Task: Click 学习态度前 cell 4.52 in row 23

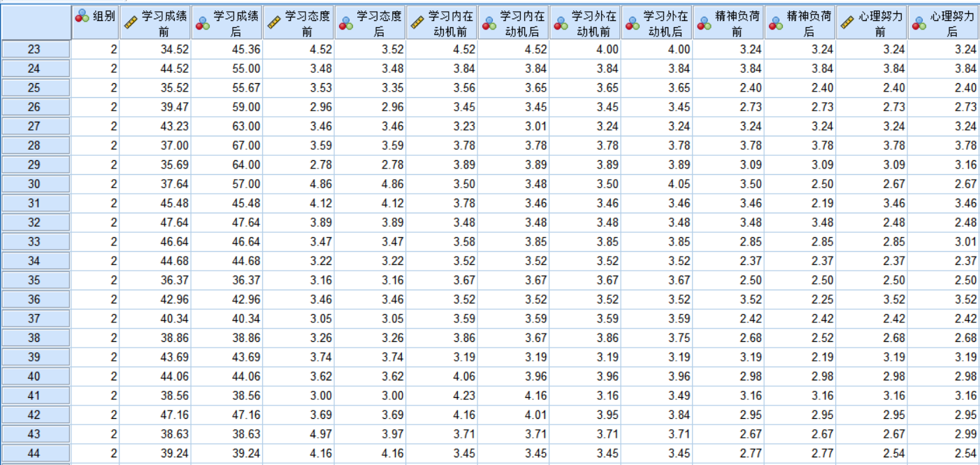Action: (x=298, y=49)
